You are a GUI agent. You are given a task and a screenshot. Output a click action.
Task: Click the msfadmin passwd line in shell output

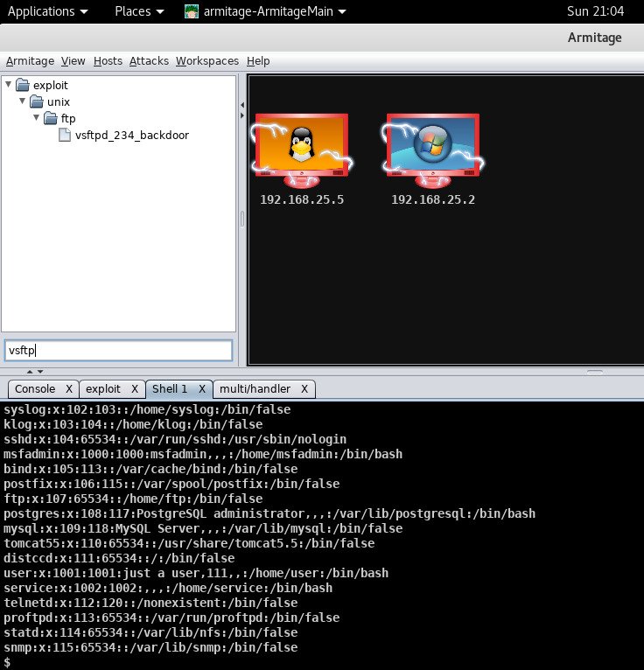203,454
